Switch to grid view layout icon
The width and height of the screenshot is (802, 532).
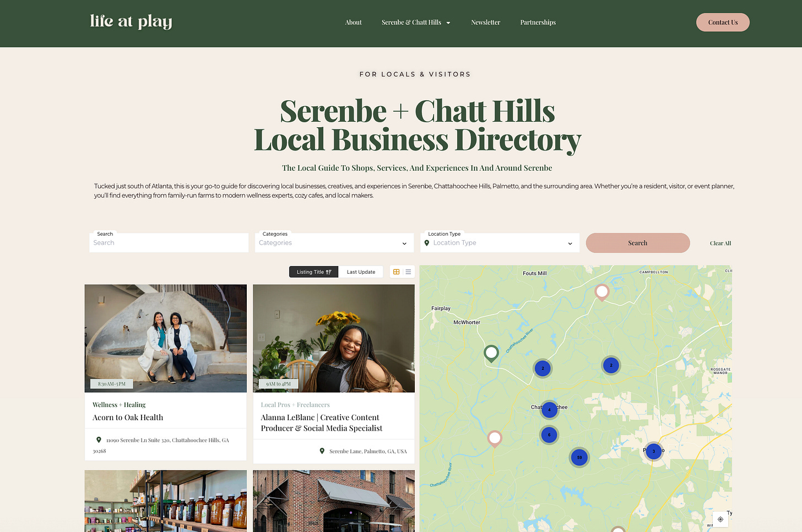[x=396, y=272]
